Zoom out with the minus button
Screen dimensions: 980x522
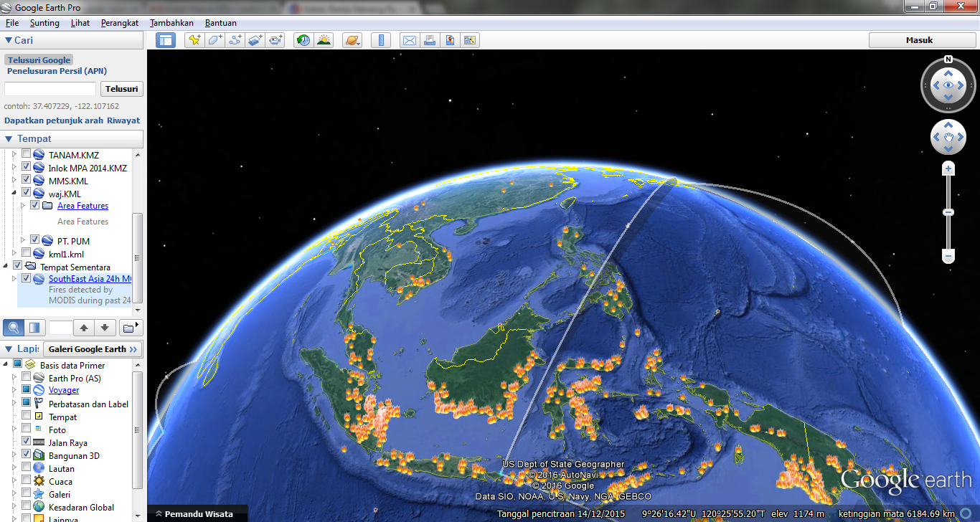pyautogui.click(x=948, y=256)
